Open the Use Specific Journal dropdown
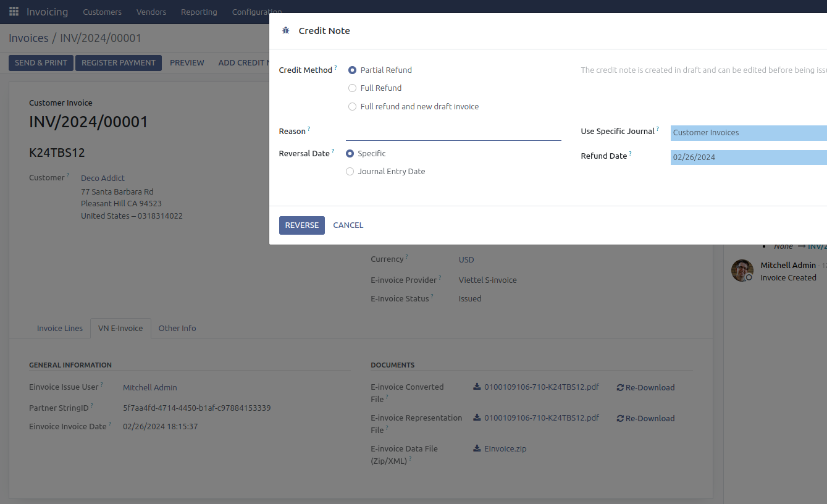Image resolution: width=827 pixels, height=504 pixels. pos(747,133)
